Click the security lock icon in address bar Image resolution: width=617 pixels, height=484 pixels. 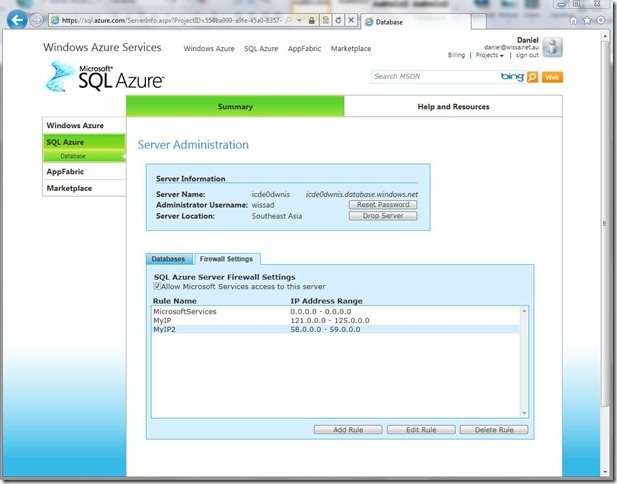[x=312, y=20]
